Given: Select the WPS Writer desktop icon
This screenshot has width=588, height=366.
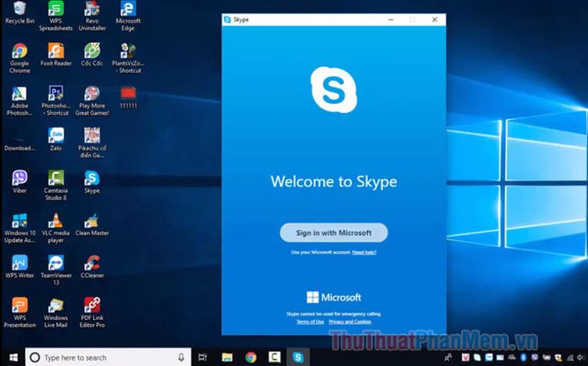Looking at the screenshot, I should click(x=19, y=266).
